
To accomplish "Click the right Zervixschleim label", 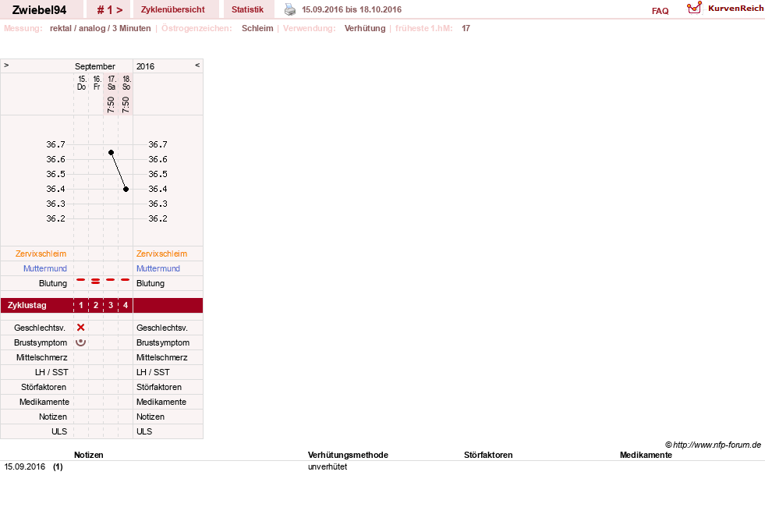I will coord(161,254).
